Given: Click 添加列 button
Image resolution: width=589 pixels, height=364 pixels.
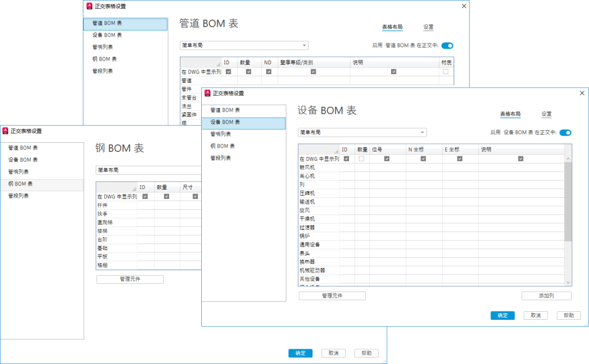Looking at the screenshot, I should (546, 296).
